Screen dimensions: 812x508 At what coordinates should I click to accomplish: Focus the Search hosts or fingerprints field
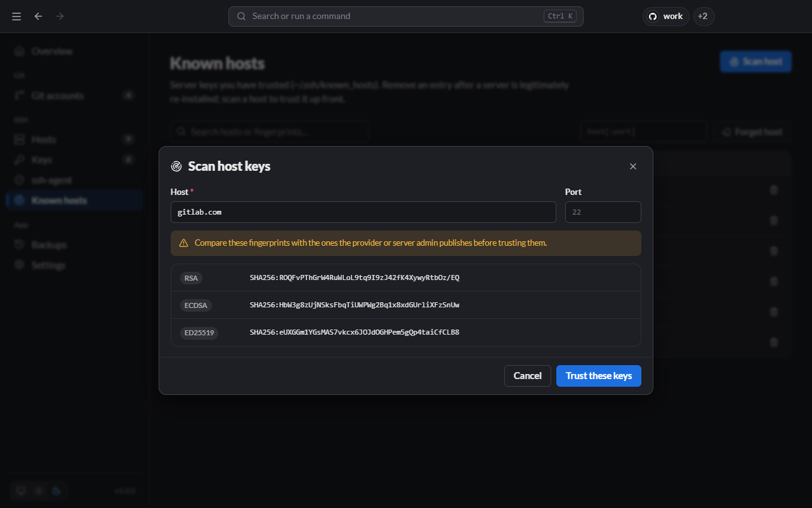pos(269,132)
